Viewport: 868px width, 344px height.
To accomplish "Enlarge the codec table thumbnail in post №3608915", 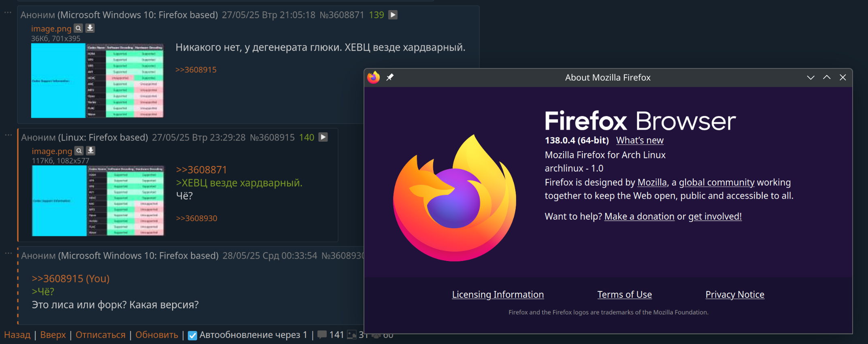I will click(98, 201).
